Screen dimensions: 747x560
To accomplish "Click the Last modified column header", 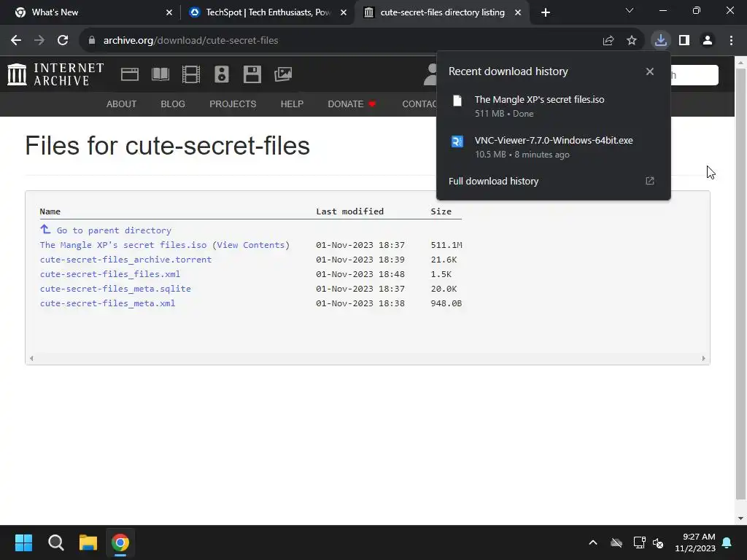I will (x=349, y=211).
